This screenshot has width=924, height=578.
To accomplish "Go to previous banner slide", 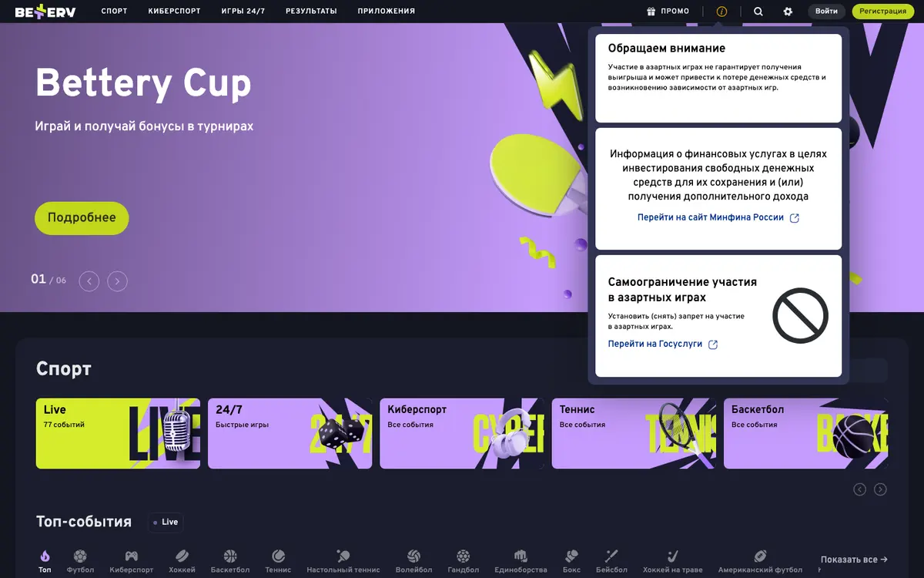I will coord(89,281).
